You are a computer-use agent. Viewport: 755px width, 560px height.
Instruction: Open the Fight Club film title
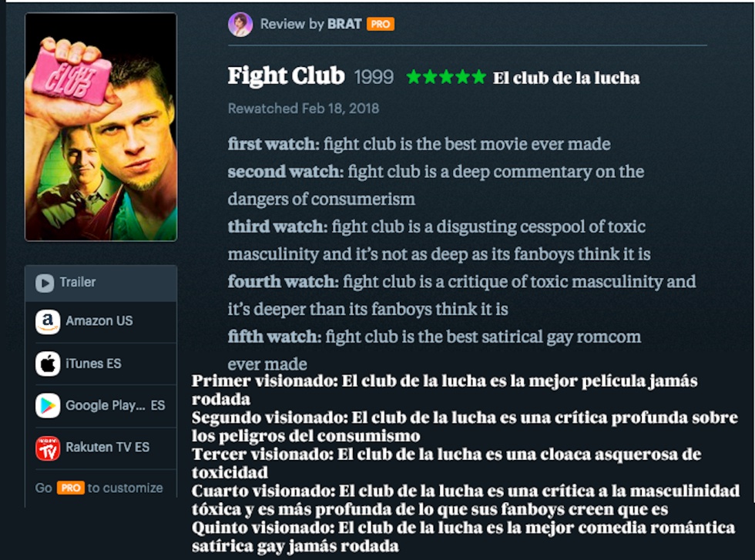pyautogui.click(x=286, y=76)
